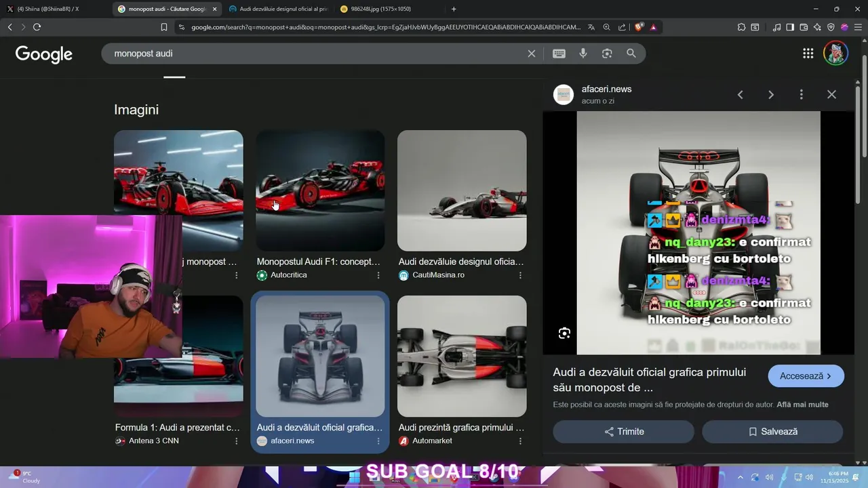Open the Brave Wallet icon
This screenshot has width=868, height=488.
(804, 27)
